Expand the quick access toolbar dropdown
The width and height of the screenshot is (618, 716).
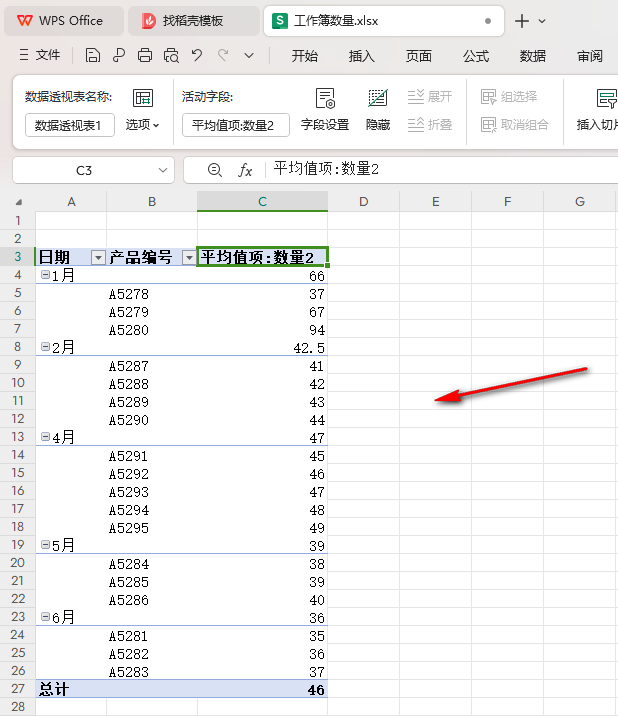click(249, 56)
